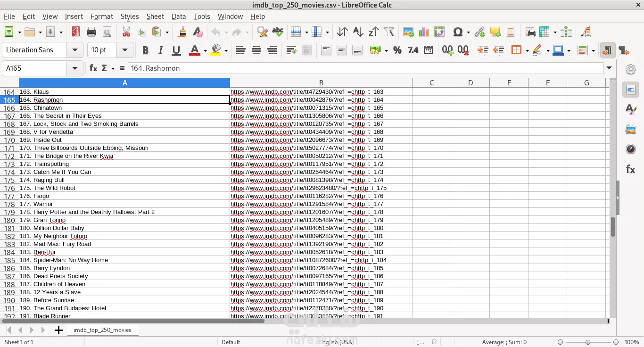Select row 170 header
644x347 pixels.
[x=9, y=140]
